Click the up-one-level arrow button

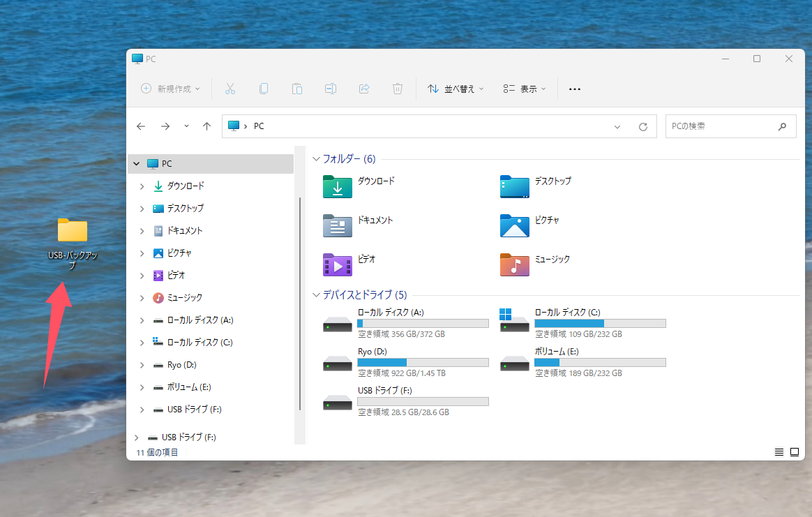206,126
